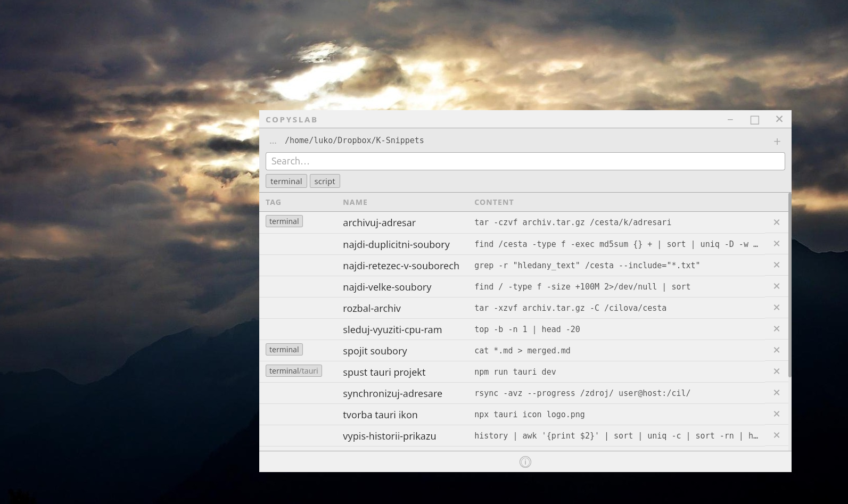Open the info icon at window bottom
This screenshot has width=848, height=504.
[525, 462]
